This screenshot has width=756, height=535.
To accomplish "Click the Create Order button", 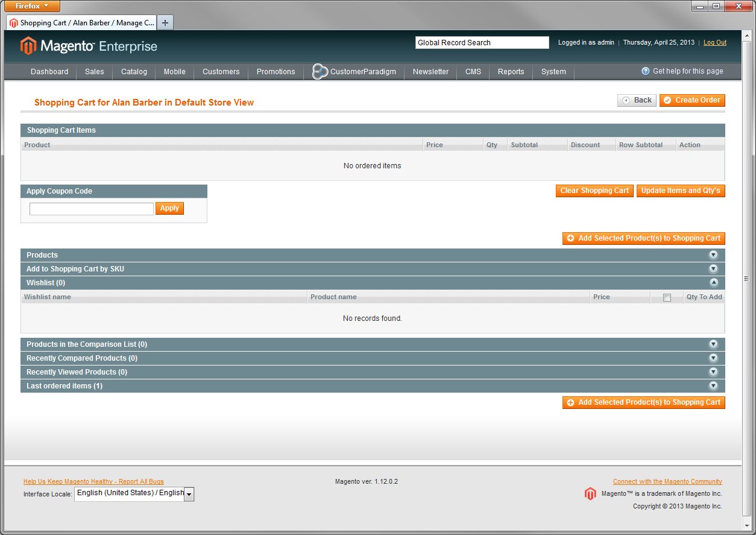I will click(692, 100).
